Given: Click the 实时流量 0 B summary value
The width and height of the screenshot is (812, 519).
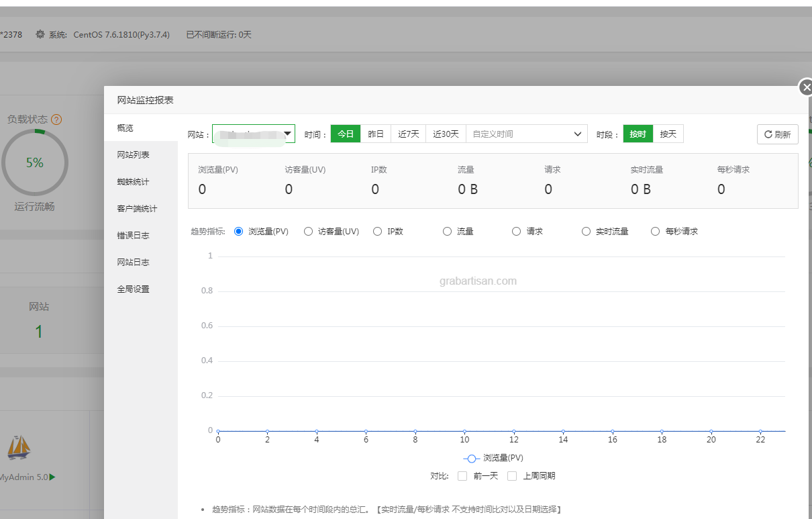Looking at the screenshot, I should point(641,189).
